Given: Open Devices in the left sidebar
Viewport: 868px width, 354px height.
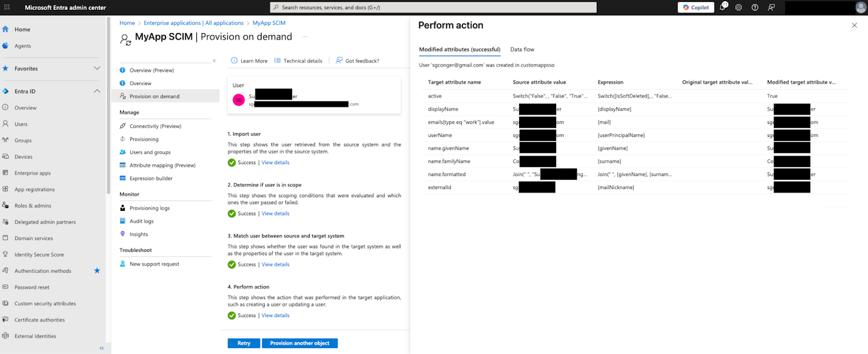Looking at the screenshot, I should click(x=23, y=157).
